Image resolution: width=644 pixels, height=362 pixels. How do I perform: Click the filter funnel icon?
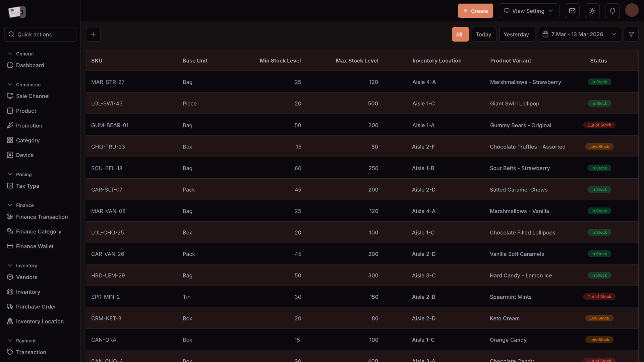631,34
